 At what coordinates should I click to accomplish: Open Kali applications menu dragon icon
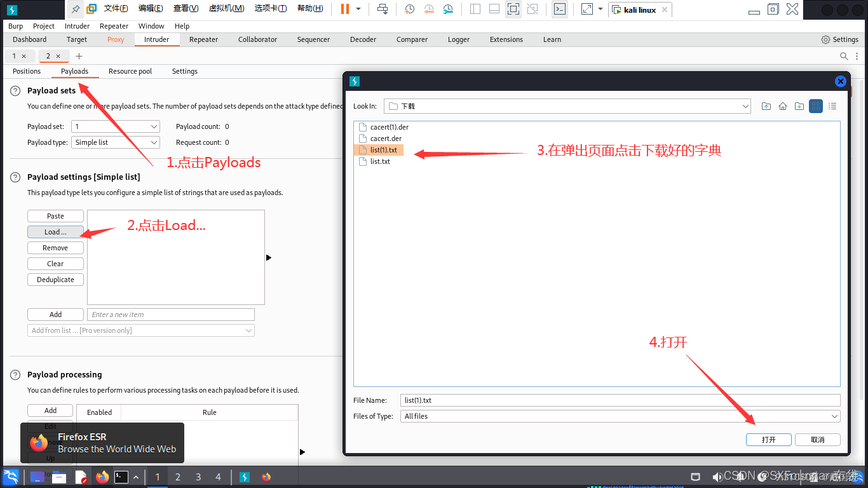tap(11, 477)
